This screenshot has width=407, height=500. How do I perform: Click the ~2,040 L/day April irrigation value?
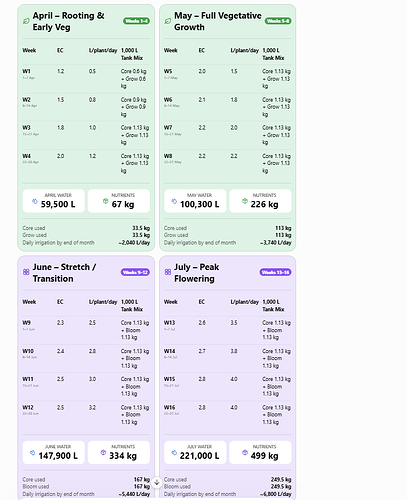pyautogui.click(x=134, y=243)
